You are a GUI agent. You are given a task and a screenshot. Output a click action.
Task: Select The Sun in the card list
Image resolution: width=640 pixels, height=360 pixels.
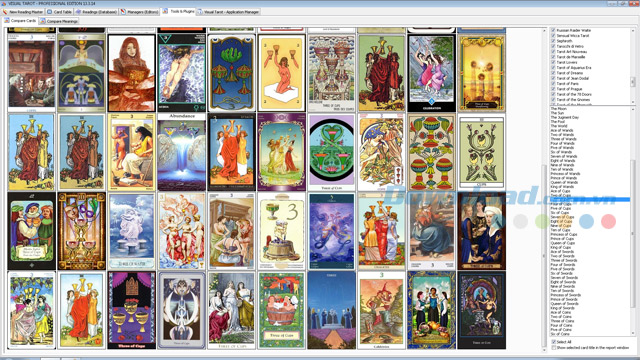pos(557,113)
